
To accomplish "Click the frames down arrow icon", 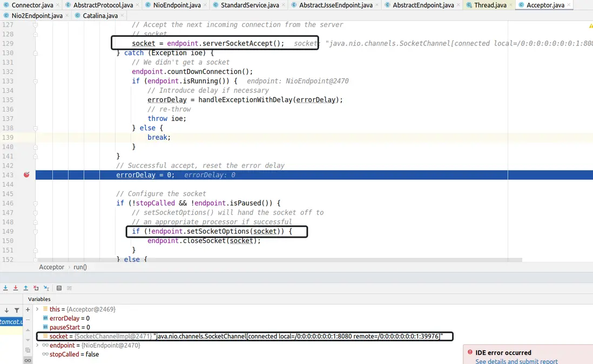I will pyautogui.click(x=6, y=310).
